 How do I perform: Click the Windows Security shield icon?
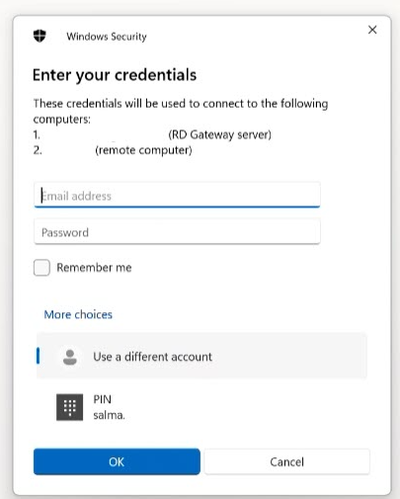pyautogui.click(x=40, y=36)
